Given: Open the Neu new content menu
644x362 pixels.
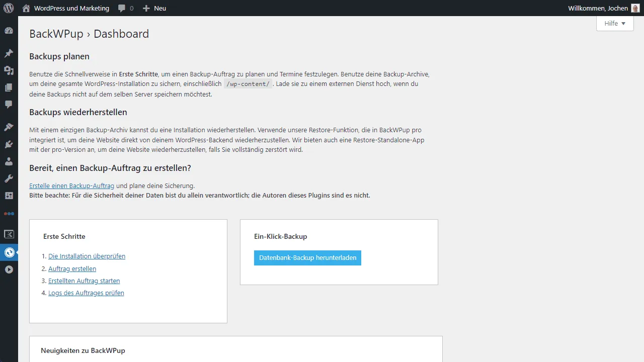Looking at the screenshot, I should pos(160,8).
